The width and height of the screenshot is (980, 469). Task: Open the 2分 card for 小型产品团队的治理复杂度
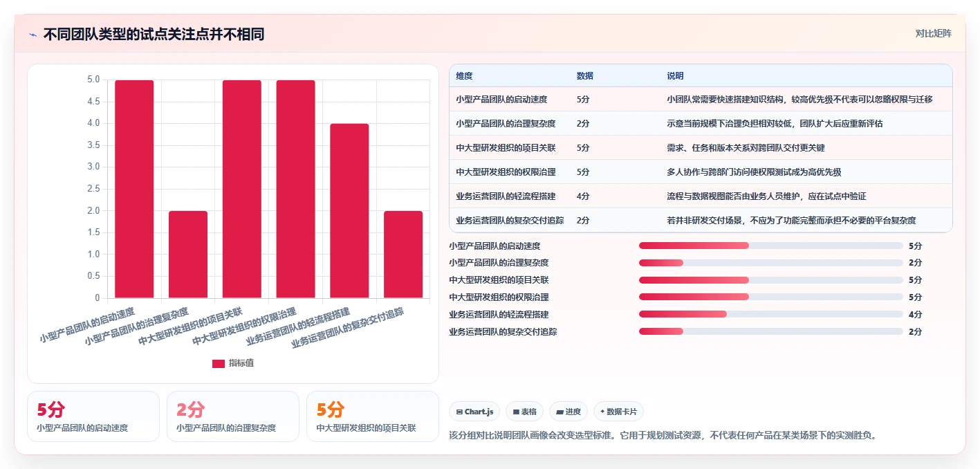pyautogui.click(x=233, y=416)
